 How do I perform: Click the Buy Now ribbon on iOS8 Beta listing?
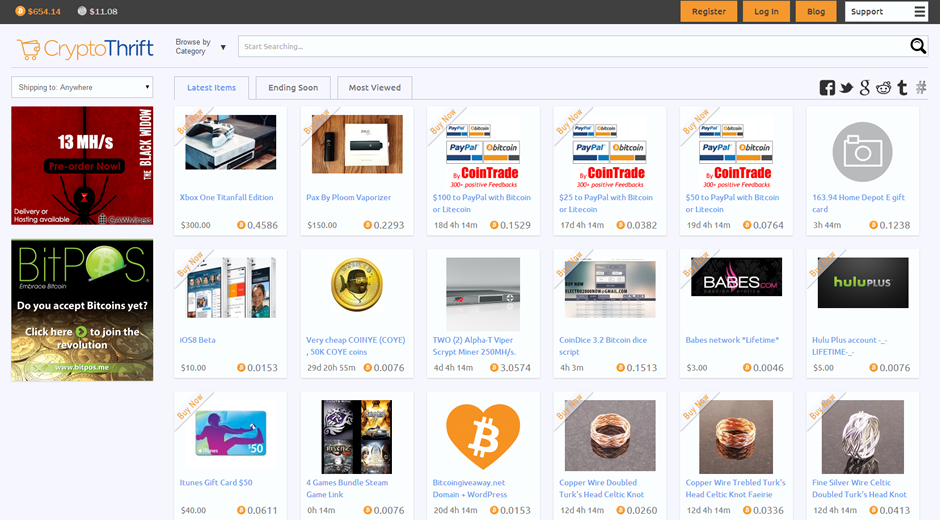click(x=190, y=264)
